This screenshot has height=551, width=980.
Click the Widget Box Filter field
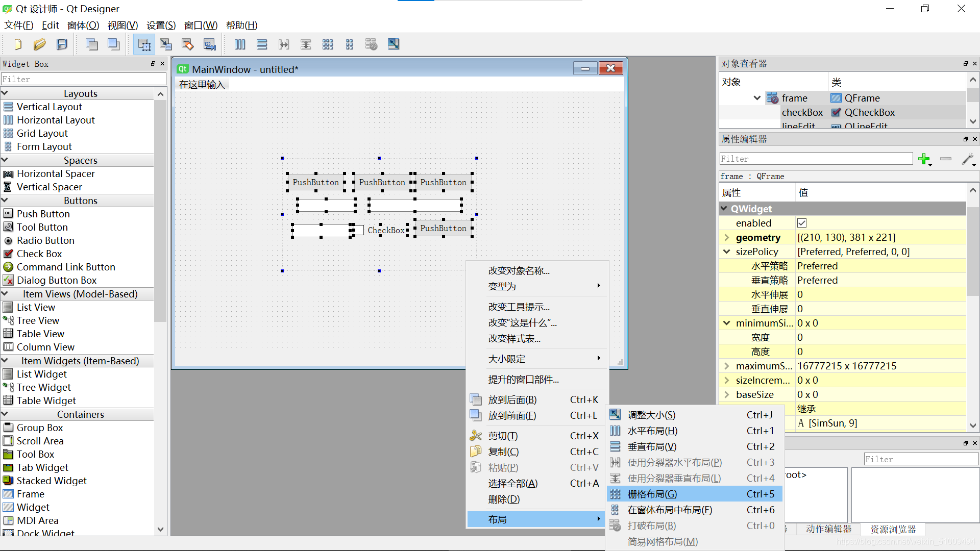[83, 79]
